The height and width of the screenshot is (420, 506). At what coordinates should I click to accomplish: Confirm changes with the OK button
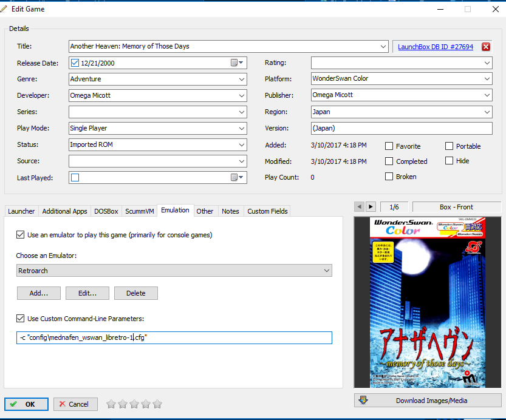tap(27, 404)
